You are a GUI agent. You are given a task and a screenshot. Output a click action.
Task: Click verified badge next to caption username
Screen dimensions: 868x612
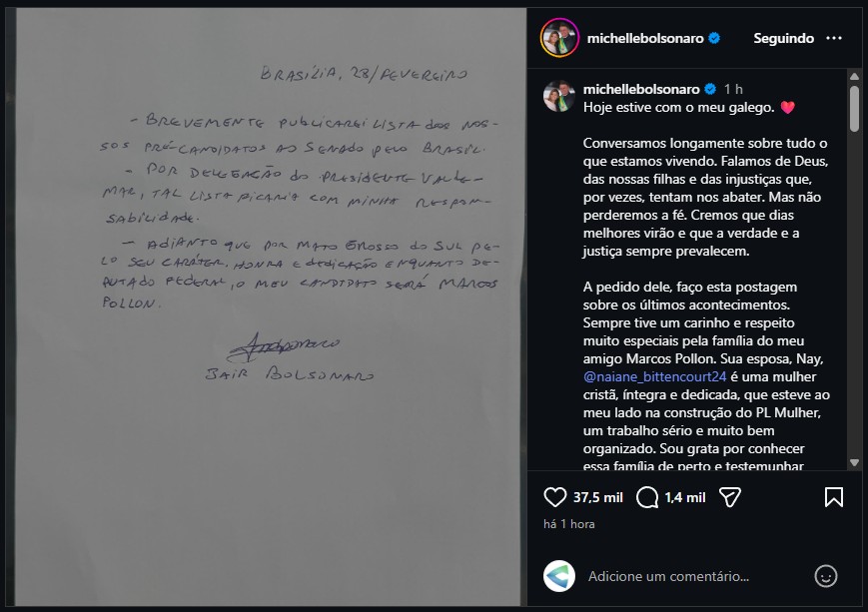710,89
